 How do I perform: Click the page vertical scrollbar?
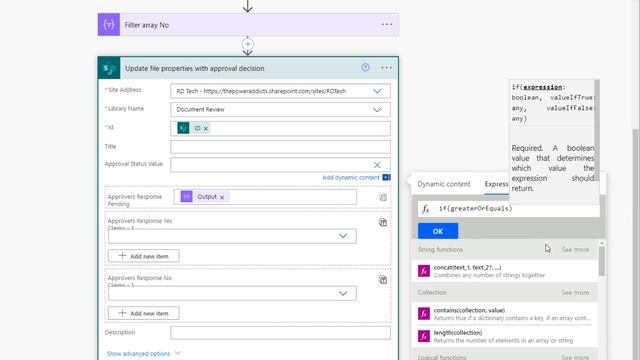(636, 245)
